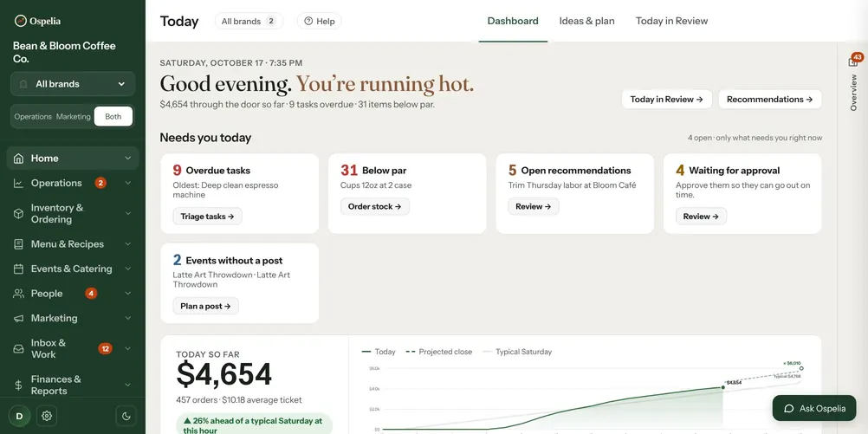Click the Operations chart icon
The image size is (868, 434).
pyautogui.click(x=18, y=184)
